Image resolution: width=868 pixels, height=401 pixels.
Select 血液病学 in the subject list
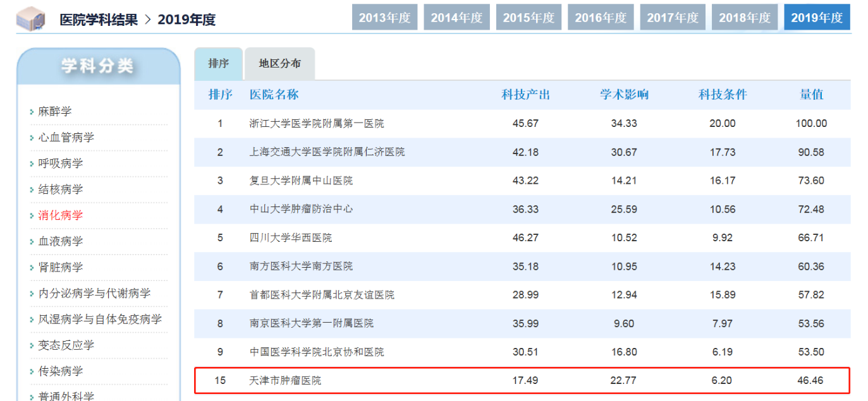61,241
